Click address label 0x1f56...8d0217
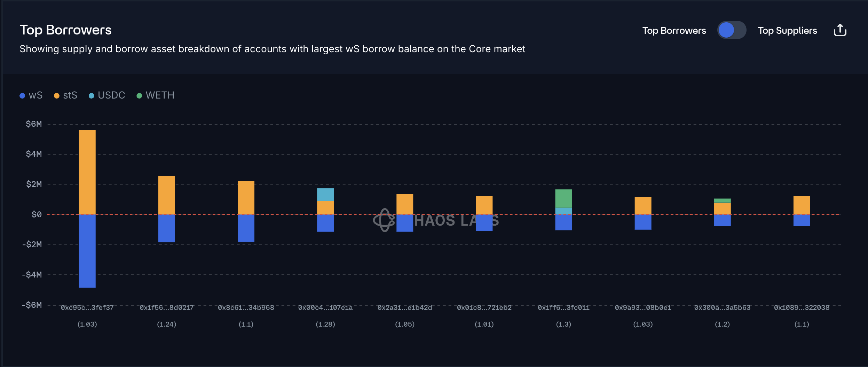Image resolution: width=868 pixels, height=367 pixels. click(166, 308)
